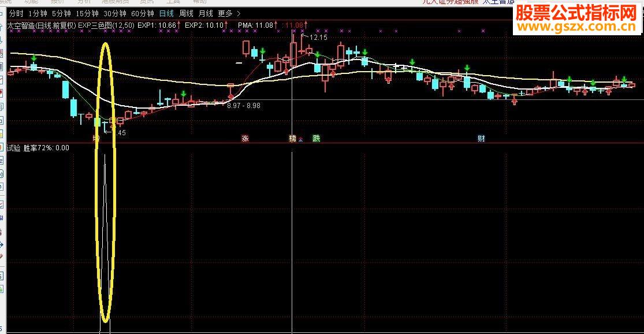Open the 更多 period options

tap(225, 13)
